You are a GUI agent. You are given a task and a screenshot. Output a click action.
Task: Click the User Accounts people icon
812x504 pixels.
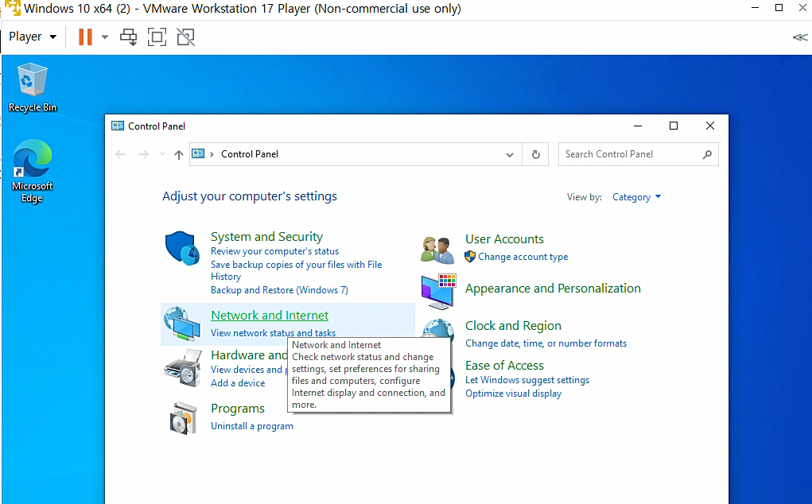[x=437, y=250]
